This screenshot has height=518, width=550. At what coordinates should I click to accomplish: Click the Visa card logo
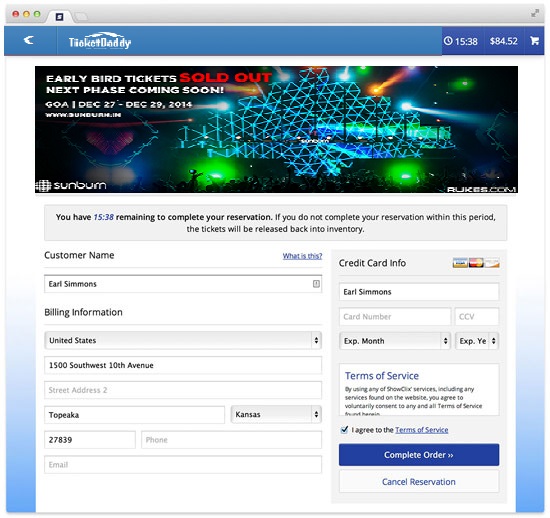point(460,263)
